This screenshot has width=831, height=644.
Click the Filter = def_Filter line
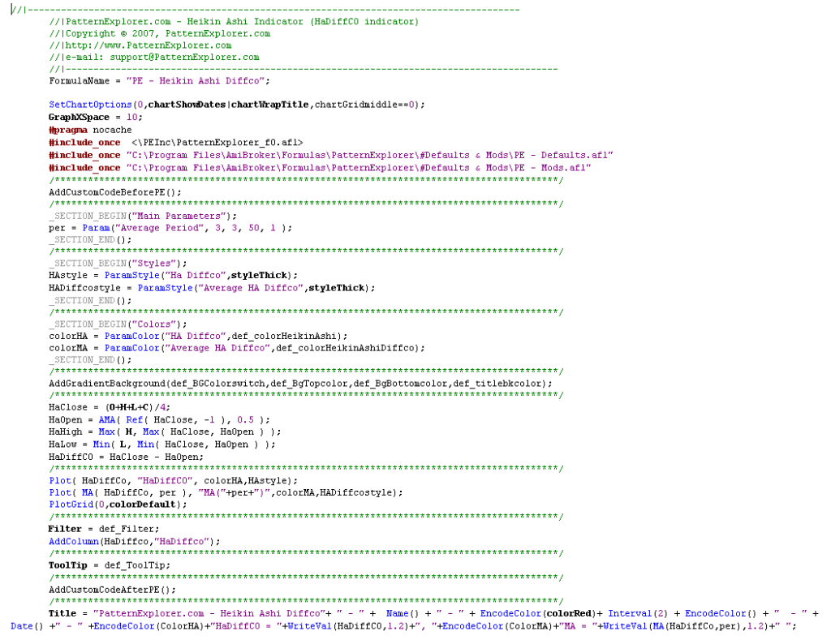[94, 529]
